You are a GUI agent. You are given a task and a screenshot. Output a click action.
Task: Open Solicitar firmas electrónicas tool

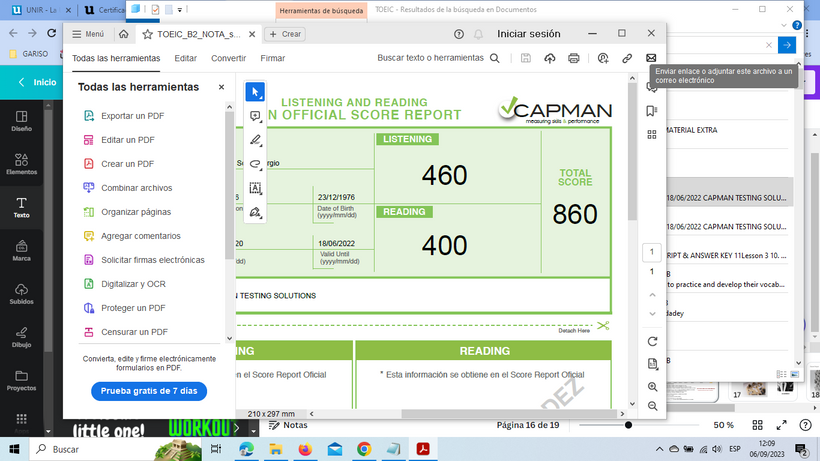click(x=152, y=260)
